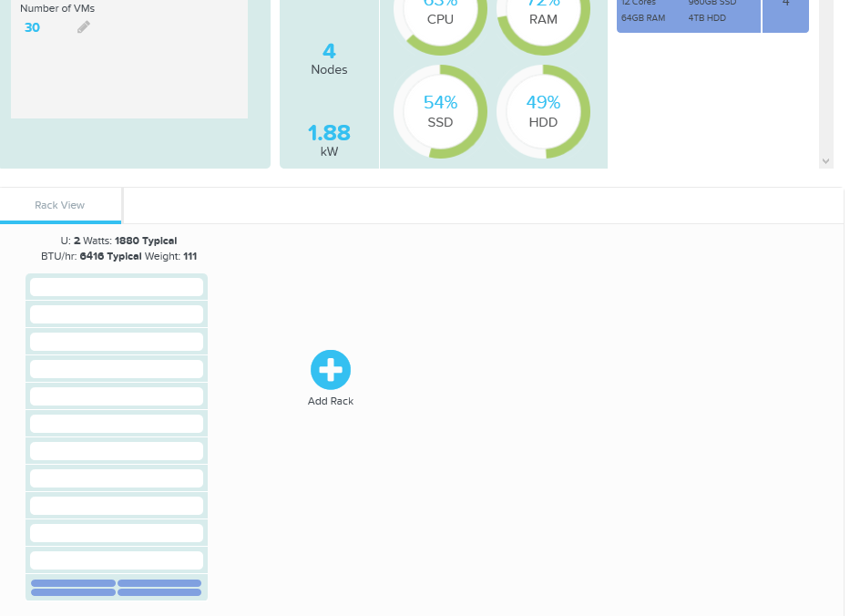850x616 pixels.
Task: Click the topmost empty rack slot
Action: [x=116, y=286]
